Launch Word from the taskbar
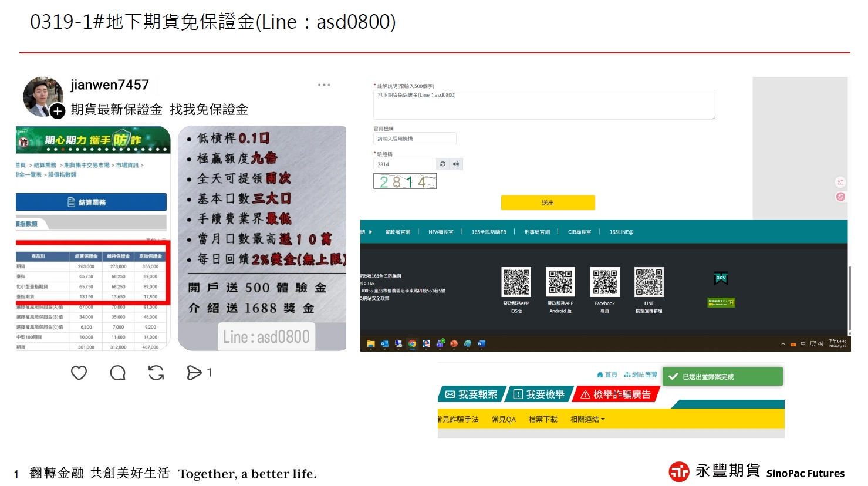 [x=481, y=344]
